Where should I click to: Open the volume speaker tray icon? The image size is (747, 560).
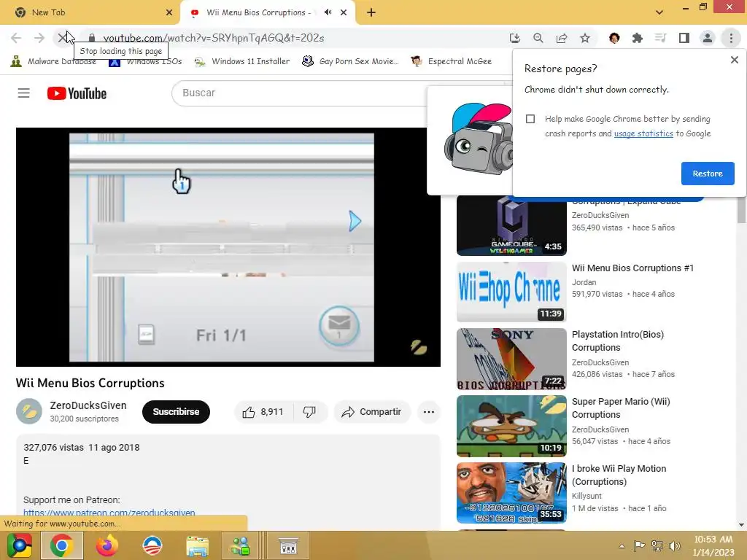tap(674, 545)
